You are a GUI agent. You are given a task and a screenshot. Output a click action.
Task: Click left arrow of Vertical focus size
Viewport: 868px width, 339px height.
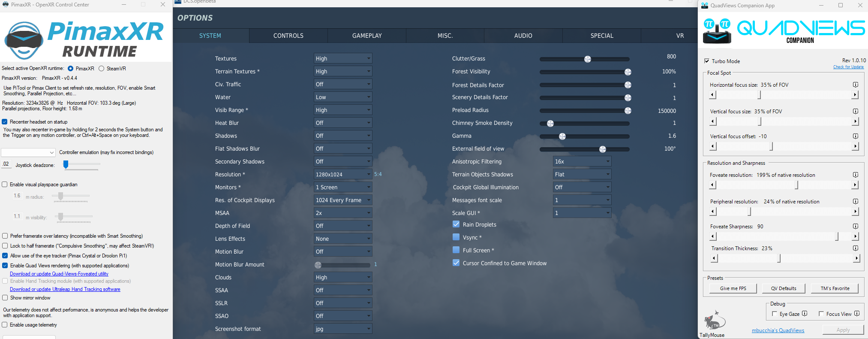(x=713, y=121)
